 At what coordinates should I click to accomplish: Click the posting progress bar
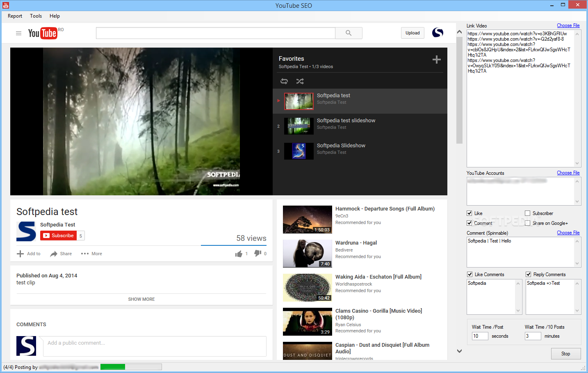(x=131, y=367)
